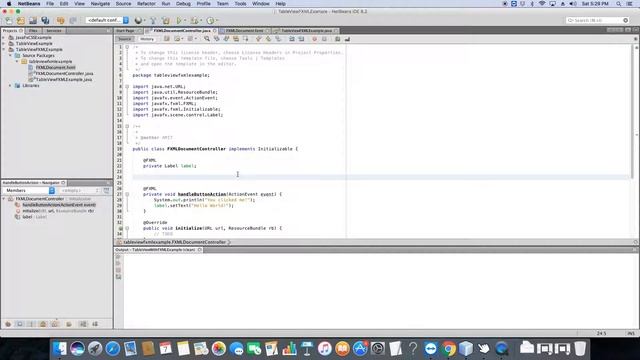Collapse the imports code fold
The height and width of the screenshot is (360, 640).
(127, 87)
